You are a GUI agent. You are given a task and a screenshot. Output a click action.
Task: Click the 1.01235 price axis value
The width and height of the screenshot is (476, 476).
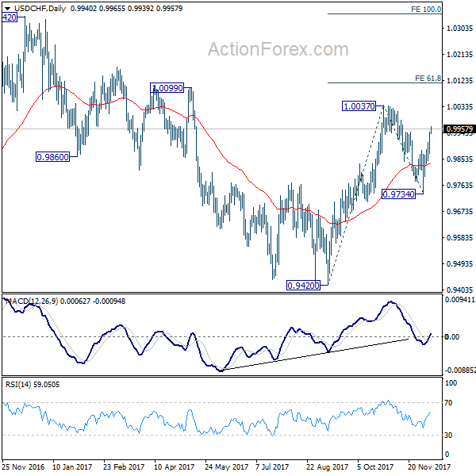coord(459,80)
